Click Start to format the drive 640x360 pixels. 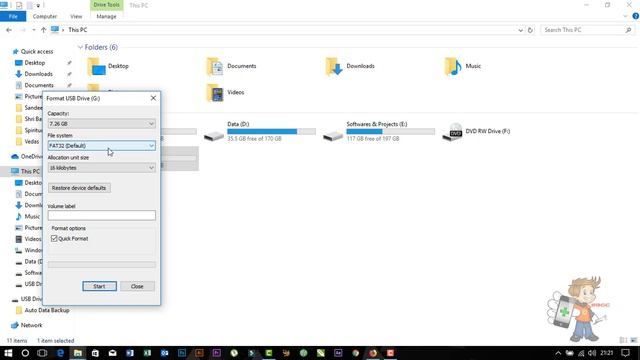99,286
